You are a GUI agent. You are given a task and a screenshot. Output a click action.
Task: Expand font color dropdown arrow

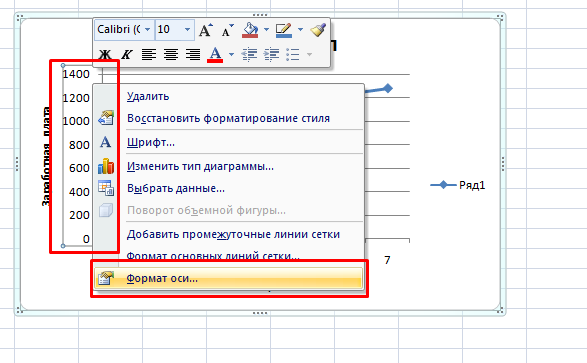pos(231,55)
